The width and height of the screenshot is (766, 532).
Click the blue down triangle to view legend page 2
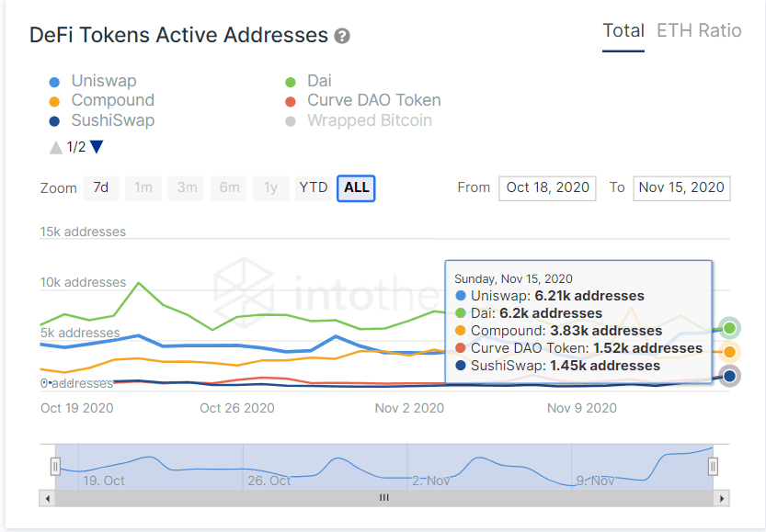point(97,145)
